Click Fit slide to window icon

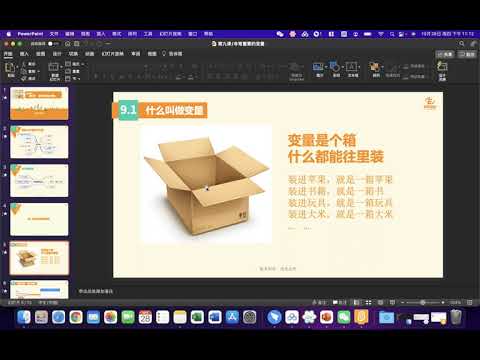[x=470, y=302]
